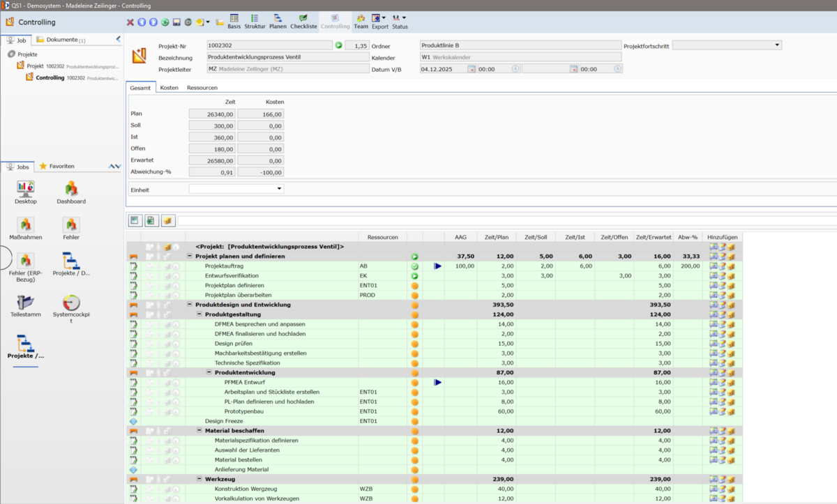This screenshot has width=837, height=504.
Task: Click first grid toolbar icon above table
Action: 135,220
